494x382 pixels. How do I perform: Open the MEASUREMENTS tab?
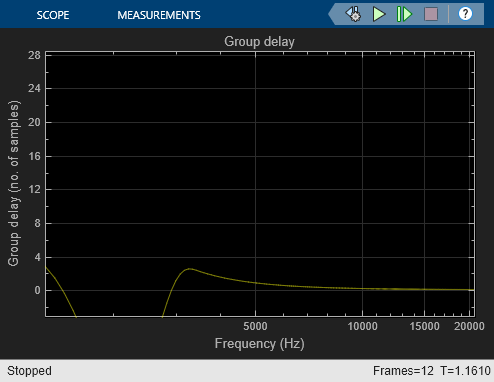pyautogui.click(x=159, y=15)
